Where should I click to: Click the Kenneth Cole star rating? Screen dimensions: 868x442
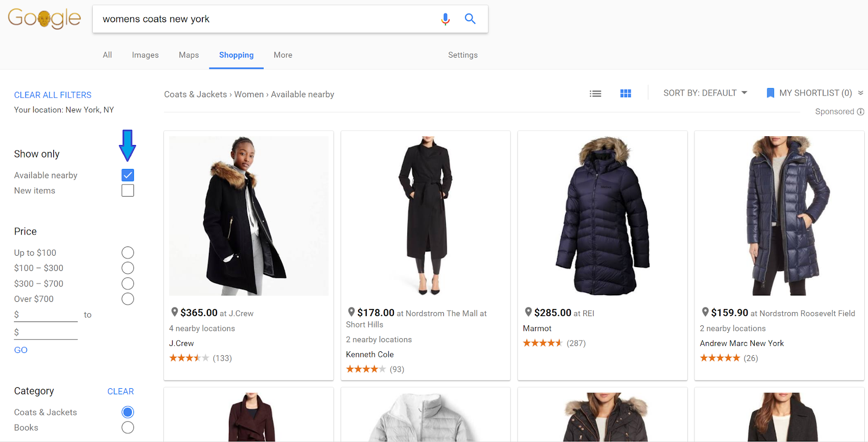[x=366, y=369]
